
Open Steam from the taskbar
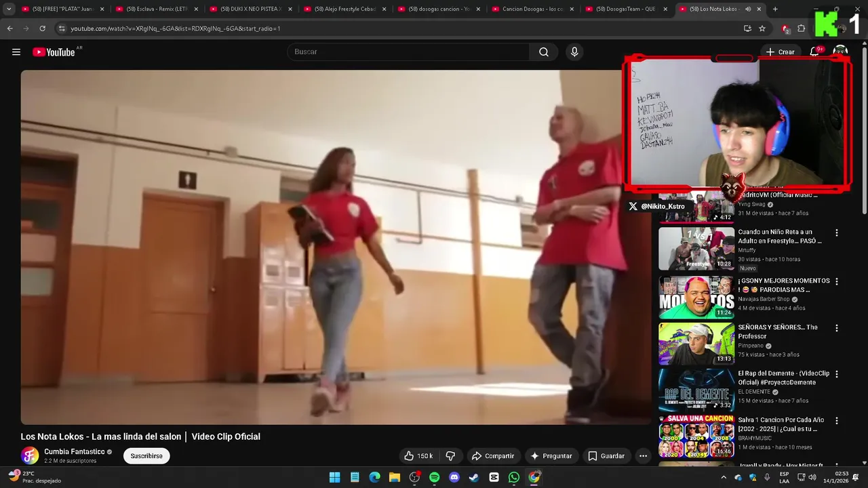[x=474, y=477]
